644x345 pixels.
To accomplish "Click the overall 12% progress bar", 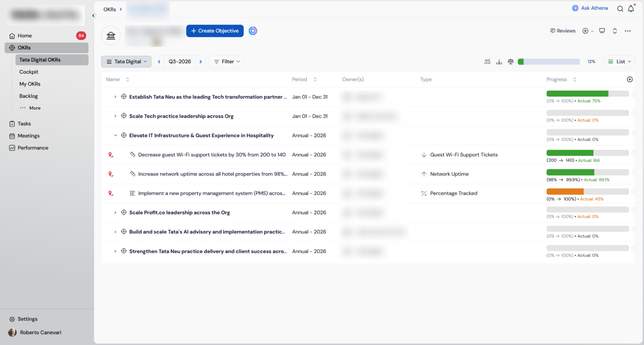I will click(x=549, y=62).
